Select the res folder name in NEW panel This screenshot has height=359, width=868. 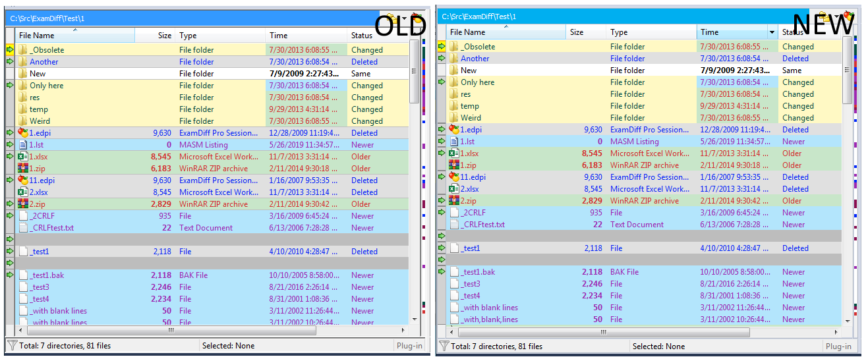point(466,94)
